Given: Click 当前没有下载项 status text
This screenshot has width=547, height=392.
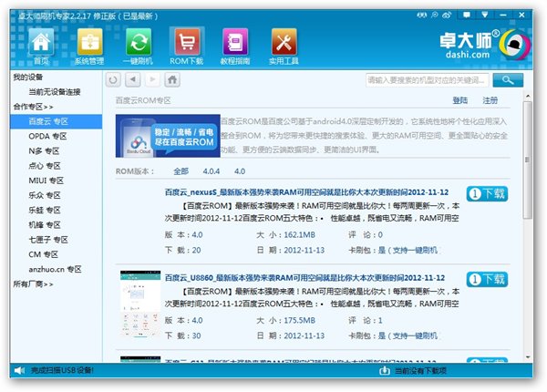Looking at the screenshot, I should (x=420, y=371).
